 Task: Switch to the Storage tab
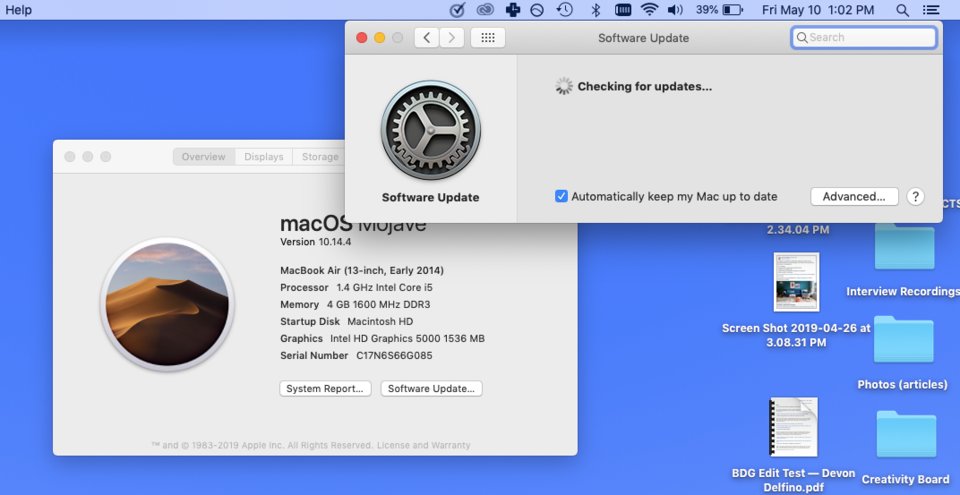pyautogui.click(x=319, y=157)
